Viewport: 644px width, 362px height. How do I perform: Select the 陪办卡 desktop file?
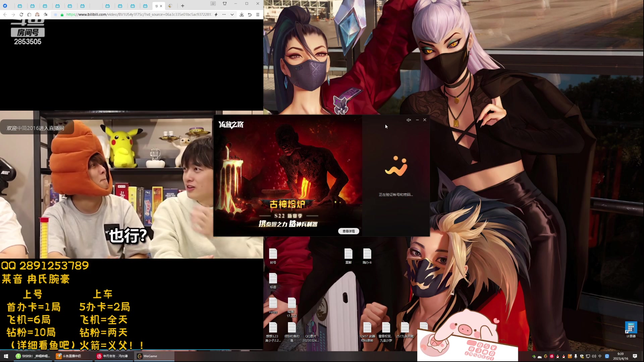(367, 256)
